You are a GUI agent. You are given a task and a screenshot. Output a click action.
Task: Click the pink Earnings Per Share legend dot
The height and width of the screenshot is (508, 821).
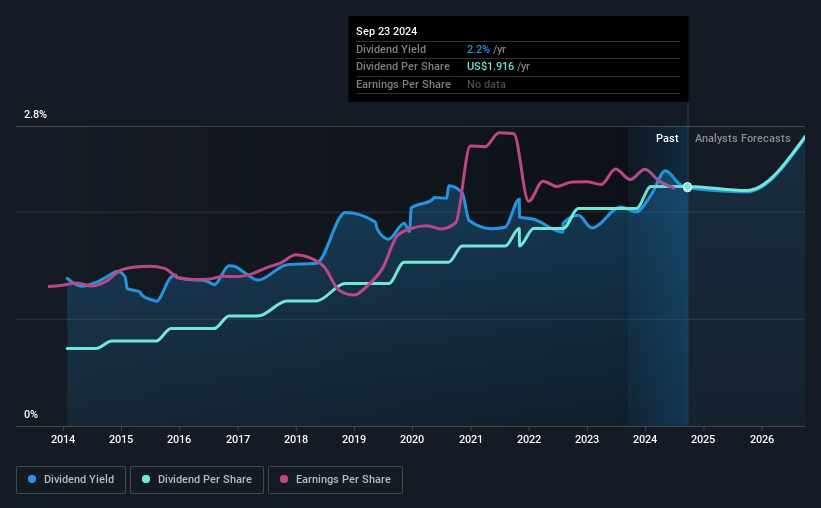(284, 479)
